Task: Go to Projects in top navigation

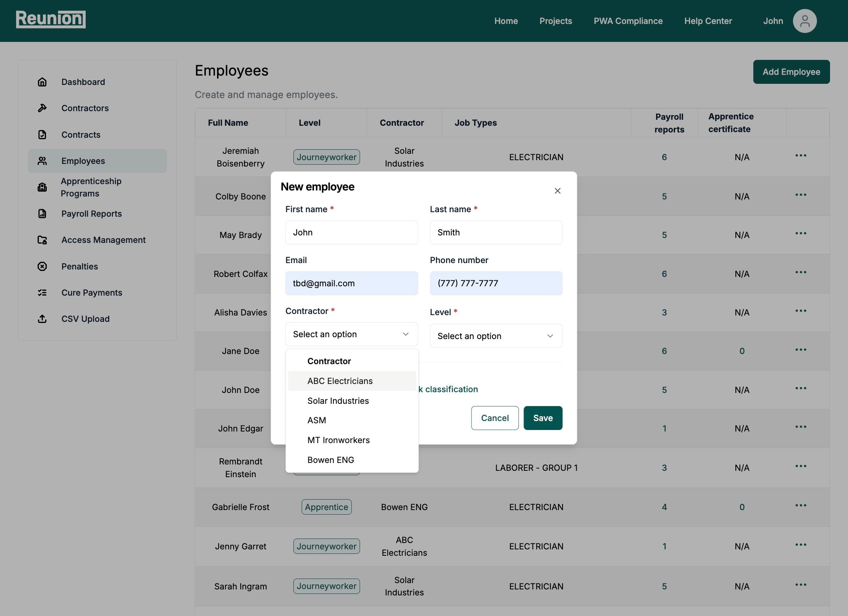Action: point(556,21)
